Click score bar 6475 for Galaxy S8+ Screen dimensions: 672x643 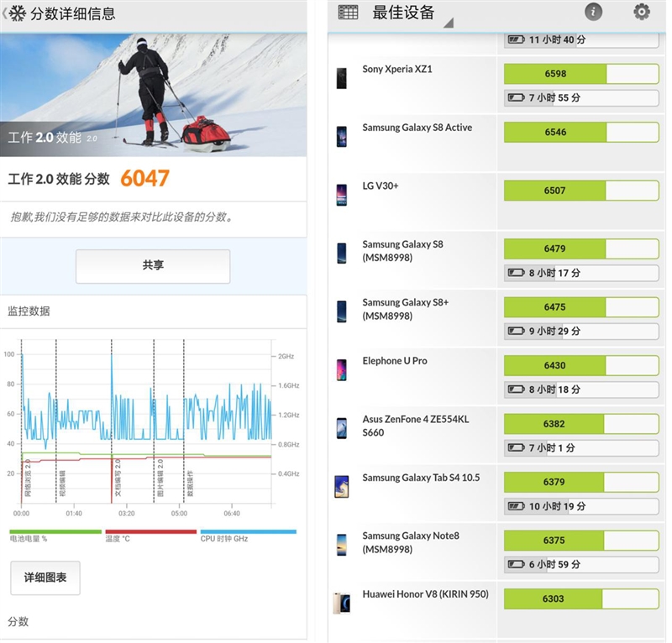point(581,307)
